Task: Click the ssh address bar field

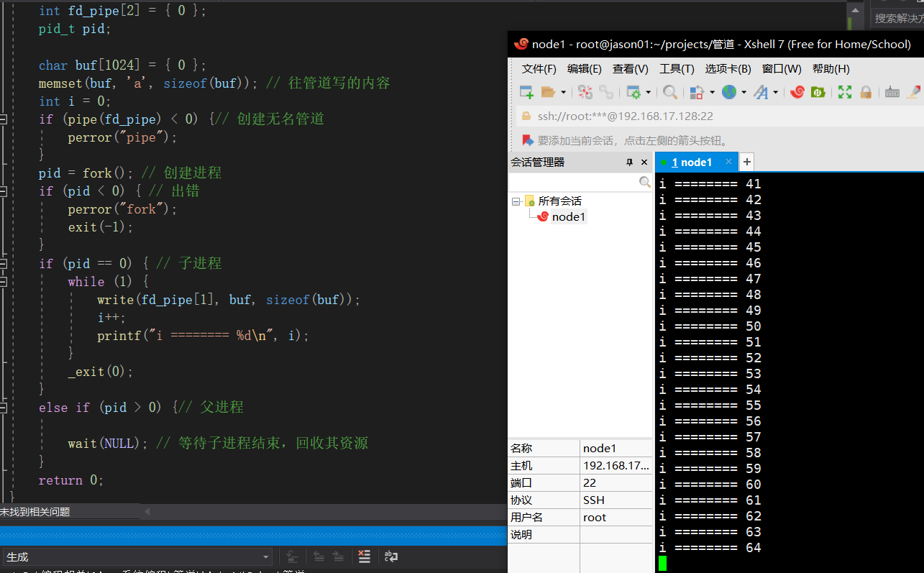Action: coord(719,116)
